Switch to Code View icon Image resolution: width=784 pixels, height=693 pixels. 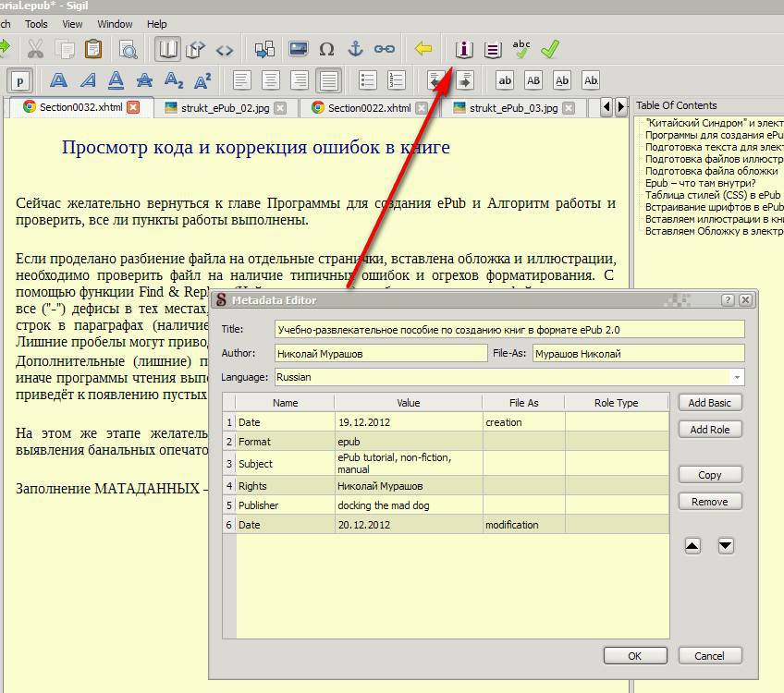[x=225, y=49]
